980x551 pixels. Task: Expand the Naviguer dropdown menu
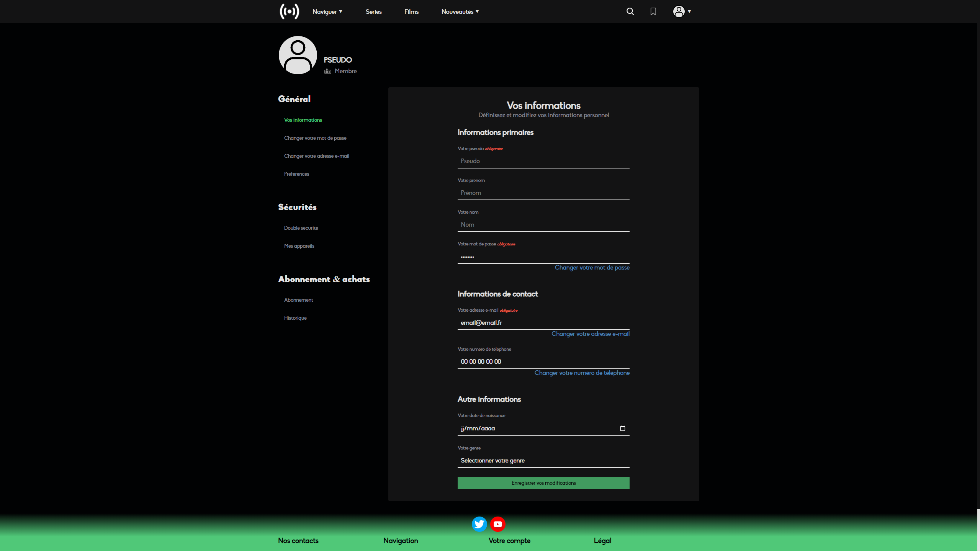tap(327, 11)
